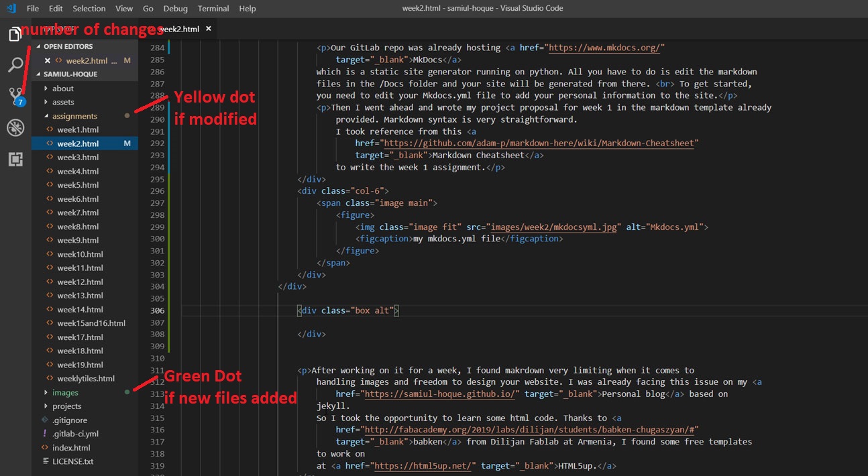This screenshot has width=868, height=476.
Task: Open week10.html file
Action: pyautogui.click(x=85, y=254)
